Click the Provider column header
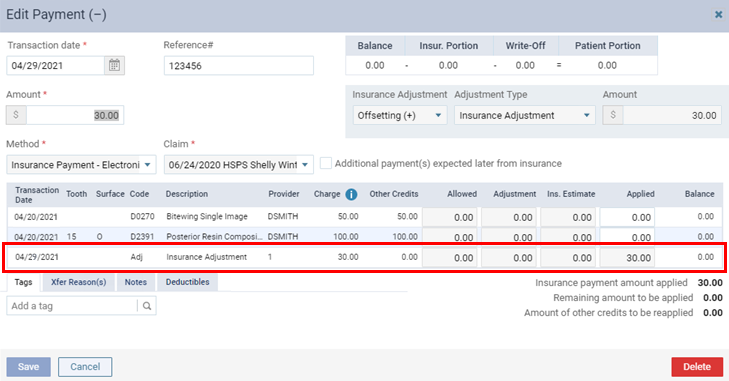The image size is (729, 381). point(284,194)
